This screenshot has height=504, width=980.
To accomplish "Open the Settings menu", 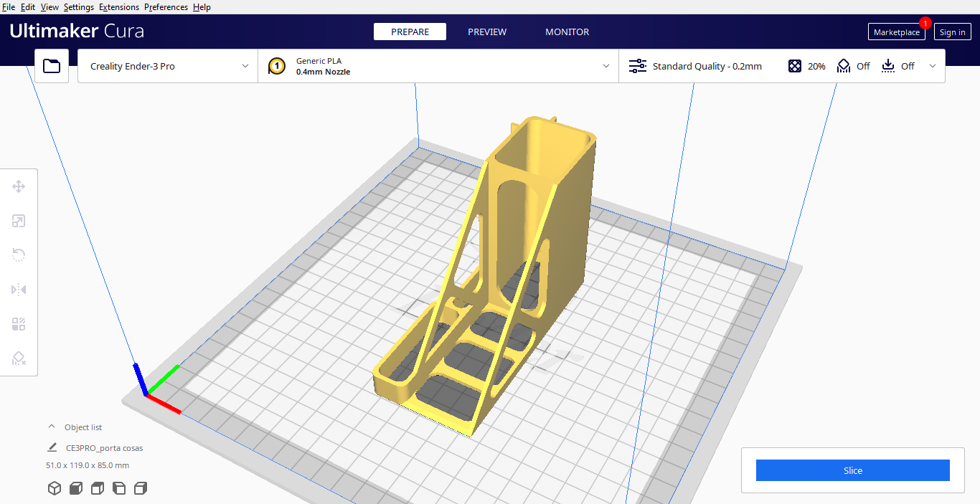I will (79, 7).
